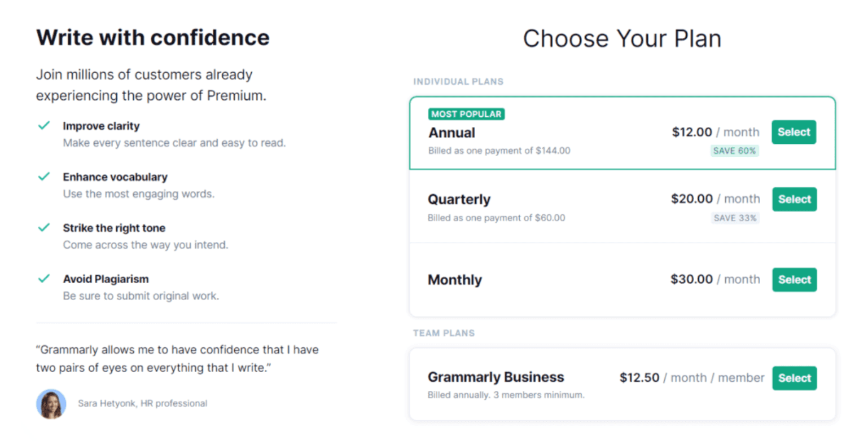
Task: Expand the INDIVIDUAL PLANS section
Action: [x=458, y=81]
